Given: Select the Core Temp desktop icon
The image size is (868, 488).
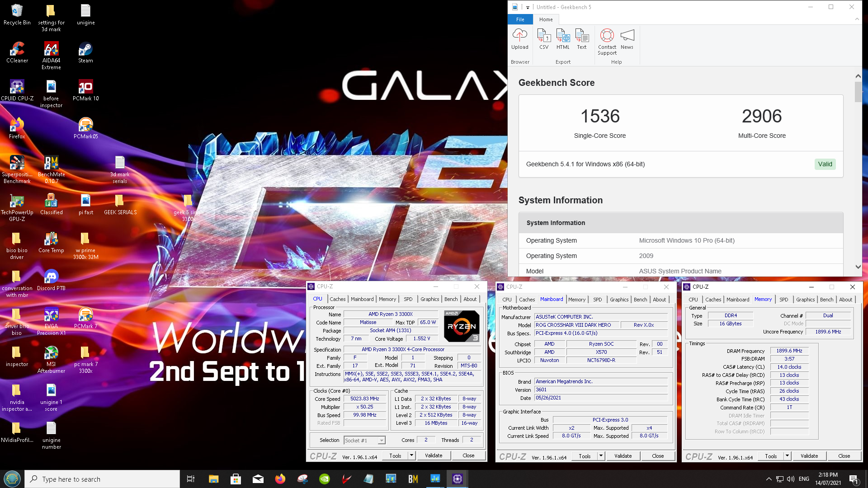Looking at the screenshot, I should [x=51, y=242].
